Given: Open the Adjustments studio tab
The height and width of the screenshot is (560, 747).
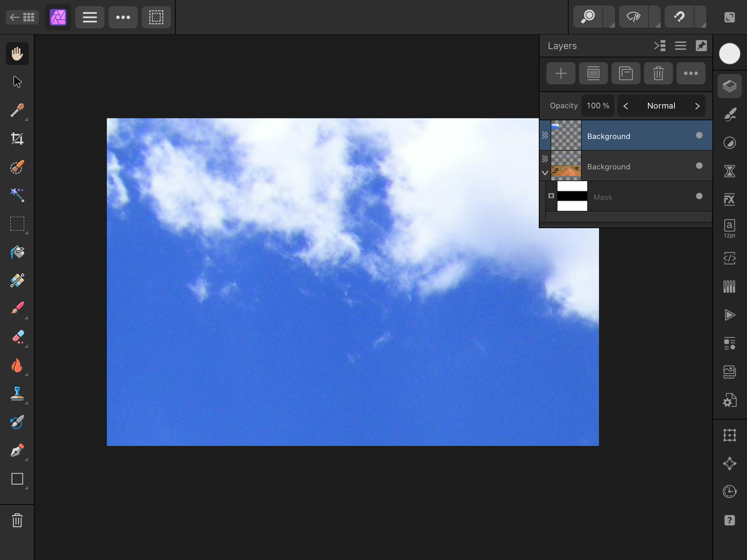Looking at the screenshot, I should click(x=730, y=143).
